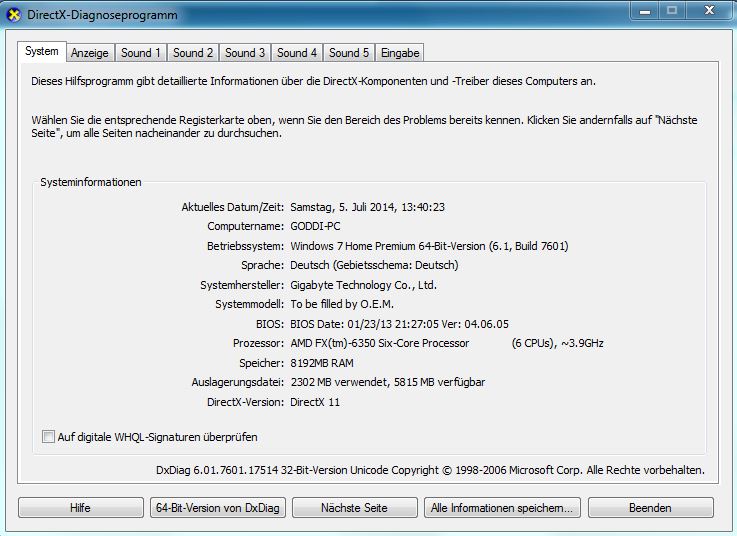The height and width of the screenshot is (536, 737).
Task: Click the Deutsch (Gebietsschema: Deutsch) value
Action: [x=374, y=266]
